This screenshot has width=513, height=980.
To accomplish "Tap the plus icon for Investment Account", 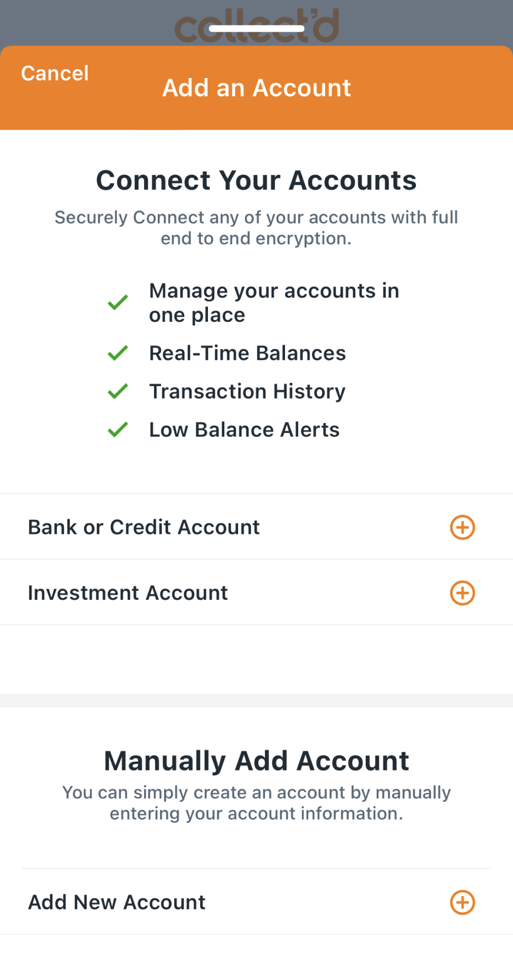I will pos(462,593).
